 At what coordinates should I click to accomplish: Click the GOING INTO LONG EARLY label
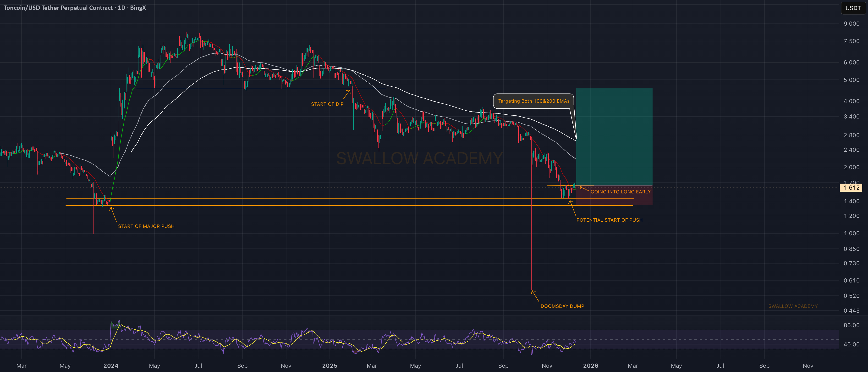click(x=620, y=192)
